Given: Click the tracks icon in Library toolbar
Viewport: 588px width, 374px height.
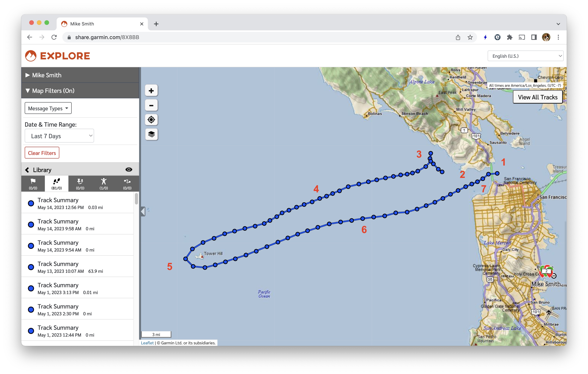Looking at the screenshot, I should tap(56, 184).
